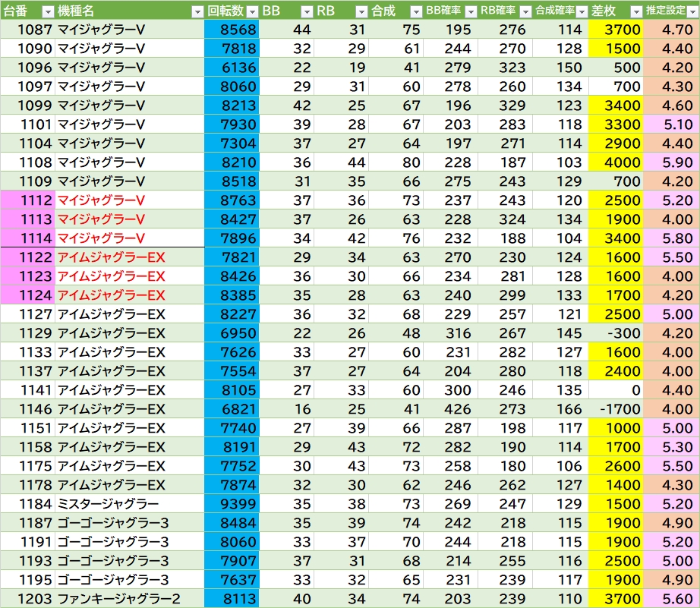Select the pink-highlighted cell for machine 1112
Image resolution: width=700 pixels, height=608 pixels.
point(27,200)
